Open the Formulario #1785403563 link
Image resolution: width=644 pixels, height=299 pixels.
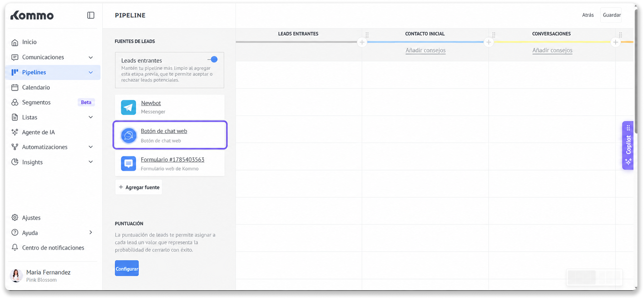173,160
